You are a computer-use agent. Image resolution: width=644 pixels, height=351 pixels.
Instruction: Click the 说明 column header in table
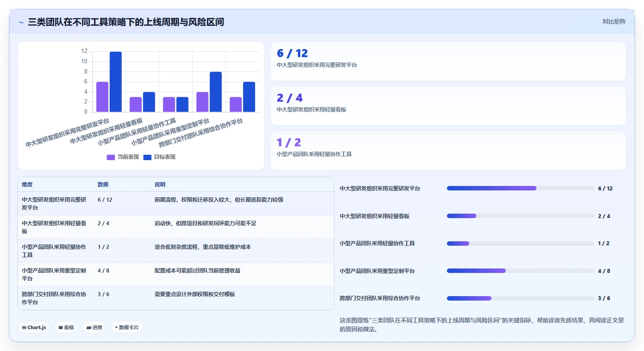coord(160,185)
